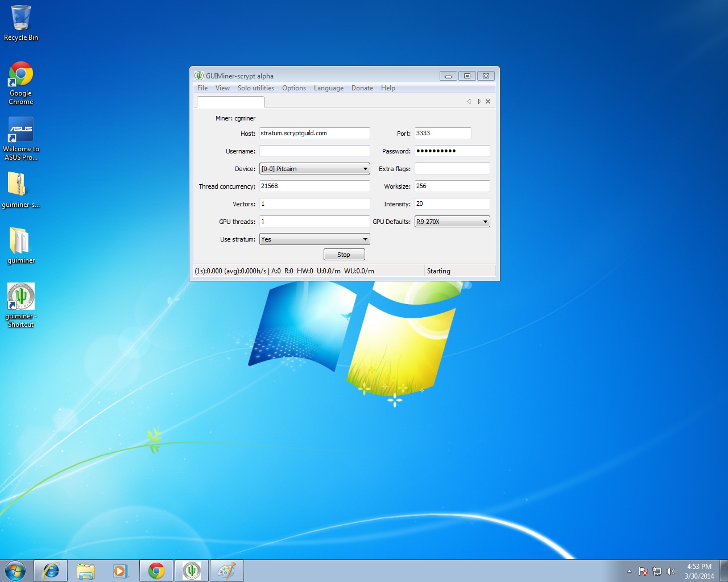Close the GUIMiner window
This screenshot has height=582, width=728.
pyautogui.click(x=486, y=76)
